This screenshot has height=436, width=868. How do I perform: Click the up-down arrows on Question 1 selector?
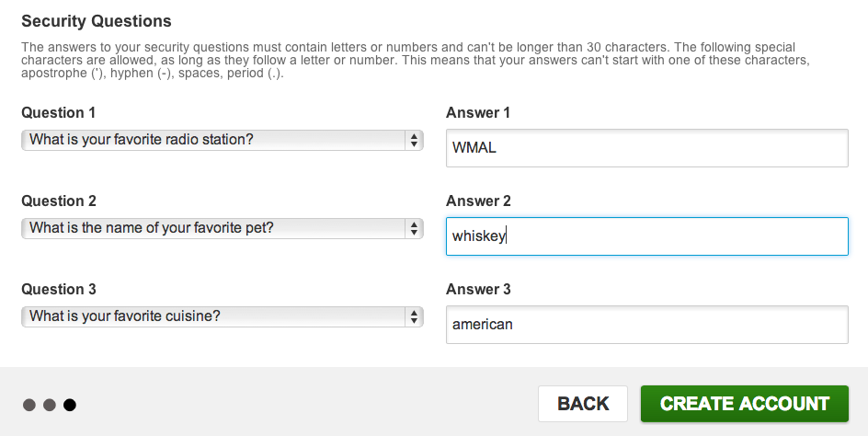[415, 140]
